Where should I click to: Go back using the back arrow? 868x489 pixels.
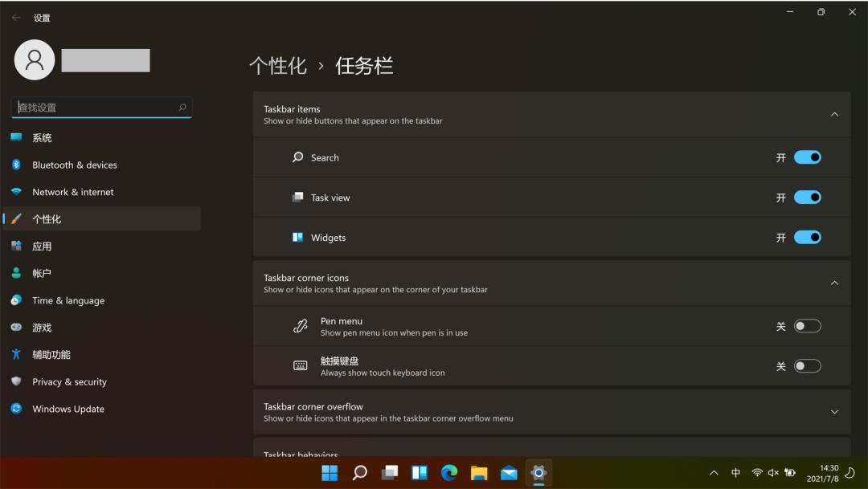tap(15, 16)
